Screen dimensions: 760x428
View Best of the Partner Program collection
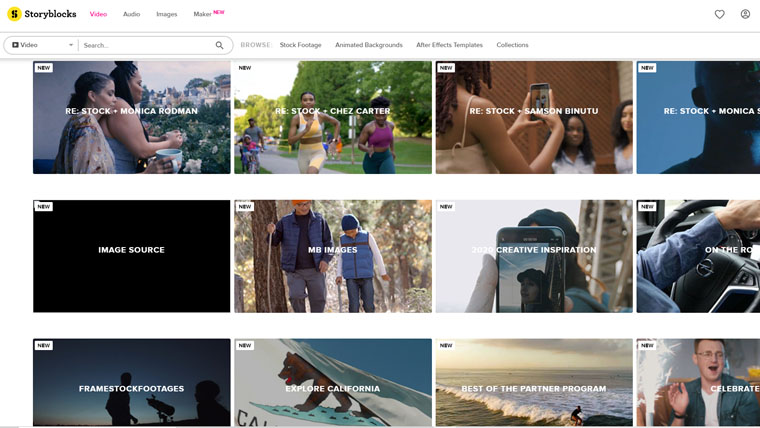534,383
